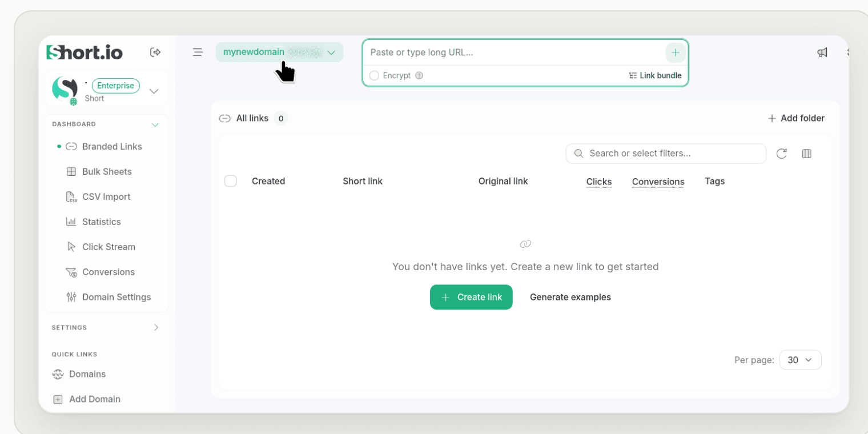868x434 pixels.
Task: Click the Enterprise plan badge
Action: (x=115, y=86)
